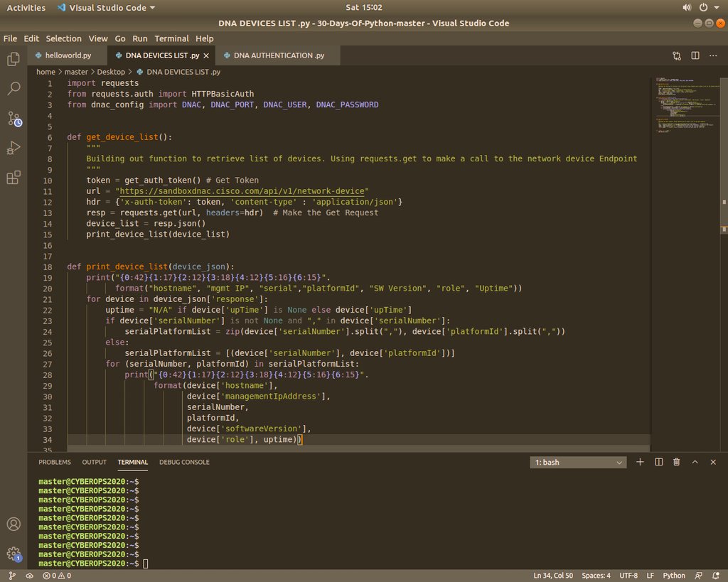This screenshot has width=728, height=582.
Task: Split the terminal panel
Action: pyautogui.click(x=658, y=462)
